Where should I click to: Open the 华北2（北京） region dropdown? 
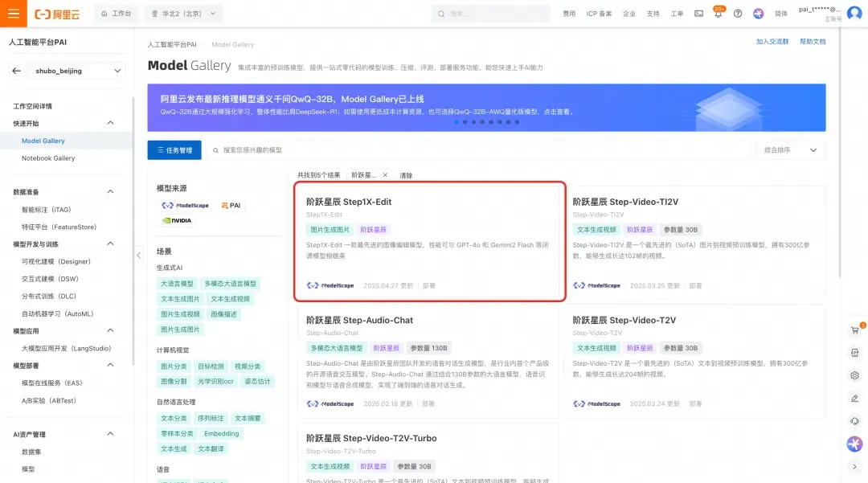(183, 14)
